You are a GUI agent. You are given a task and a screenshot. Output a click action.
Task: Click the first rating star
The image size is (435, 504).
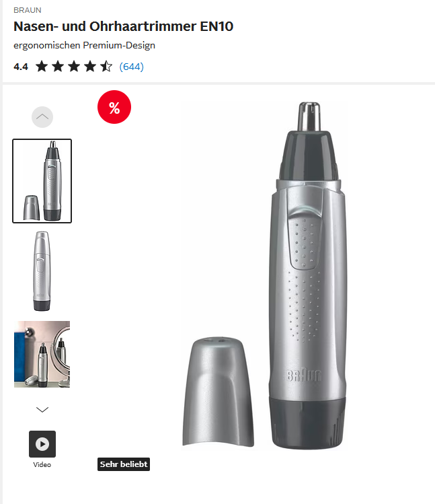(x=42, y=67)
